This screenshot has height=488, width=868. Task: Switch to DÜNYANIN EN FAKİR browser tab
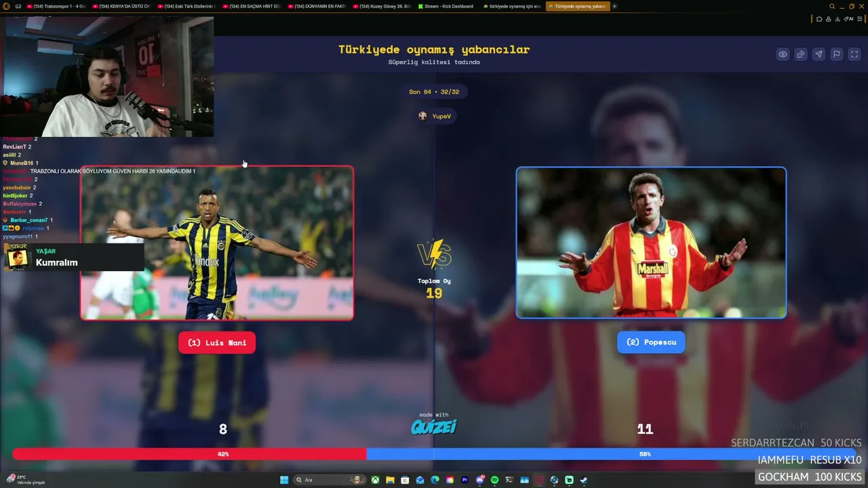(x=317, y=6)
